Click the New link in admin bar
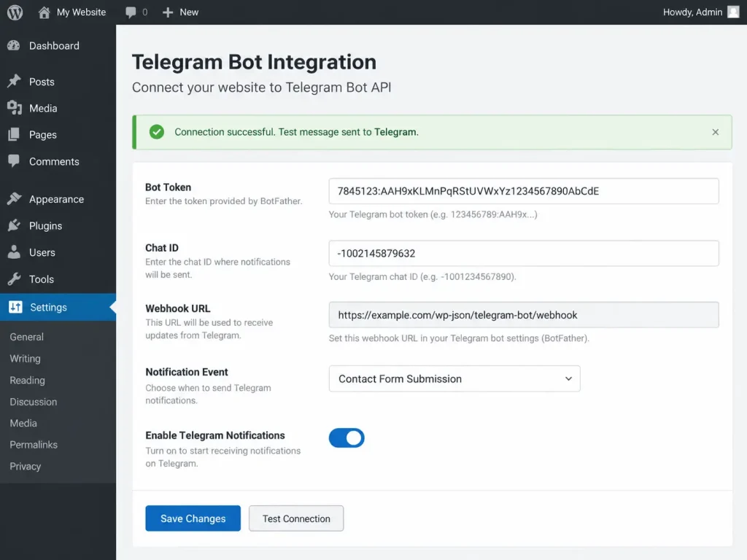This screenshot has width=747, height=560. 189,12
